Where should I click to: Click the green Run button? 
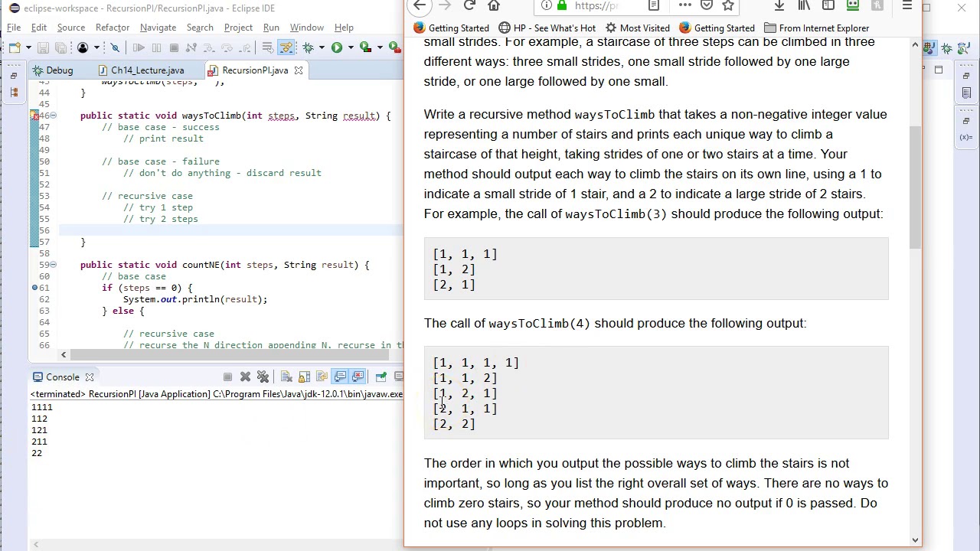[337, 47]
